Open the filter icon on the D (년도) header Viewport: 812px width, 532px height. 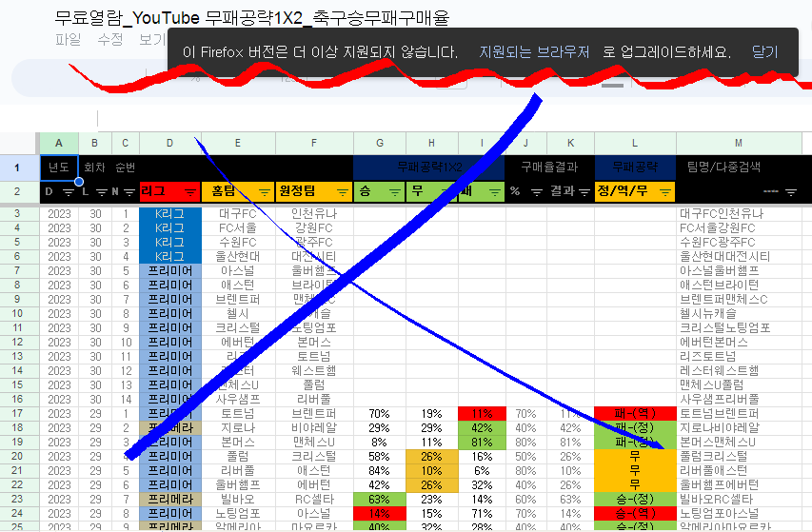pos(69,192)
